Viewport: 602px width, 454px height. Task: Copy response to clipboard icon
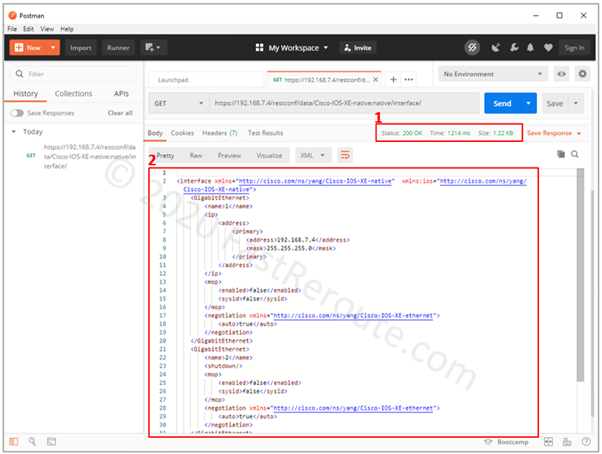561,154
